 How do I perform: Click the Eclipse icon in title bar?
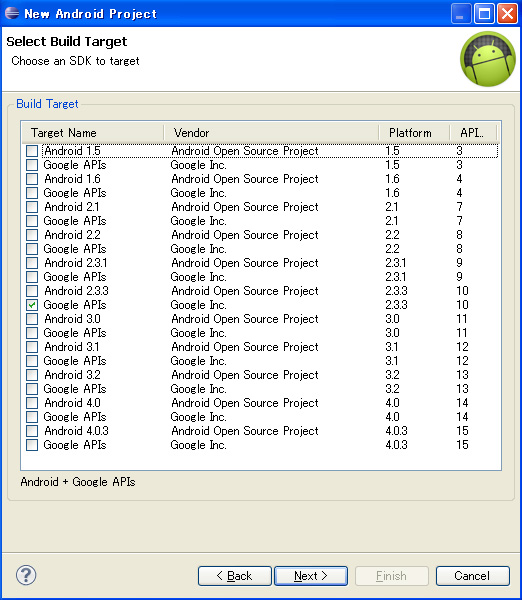coord(12,13)
